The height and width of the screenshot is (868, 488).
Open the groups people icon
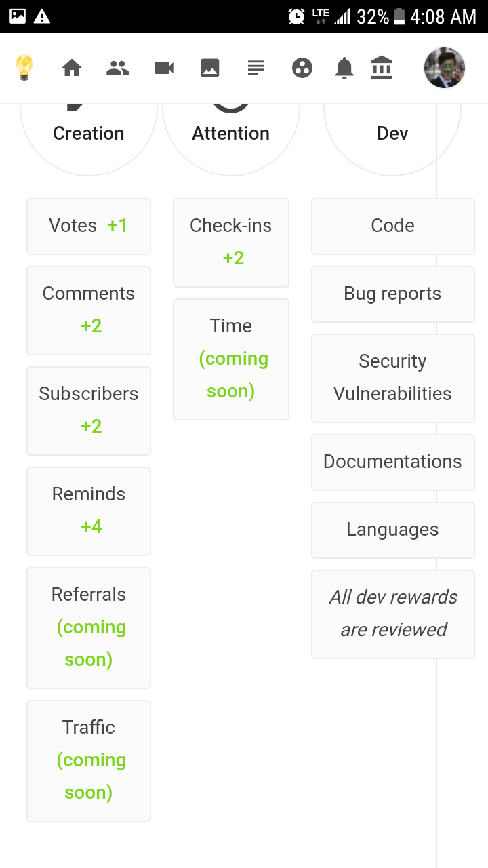coord(118,68)
